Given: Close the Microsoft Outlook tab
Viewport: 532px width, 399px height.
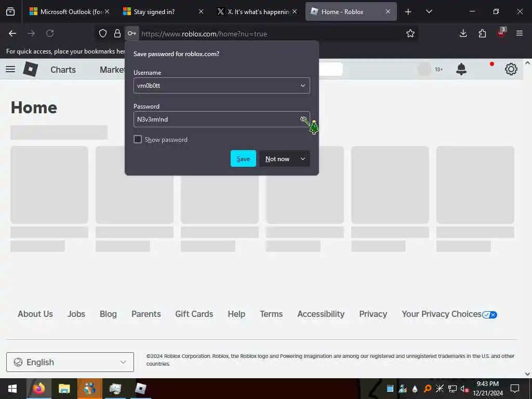Looking at the screenshot, I should (107, 11).
